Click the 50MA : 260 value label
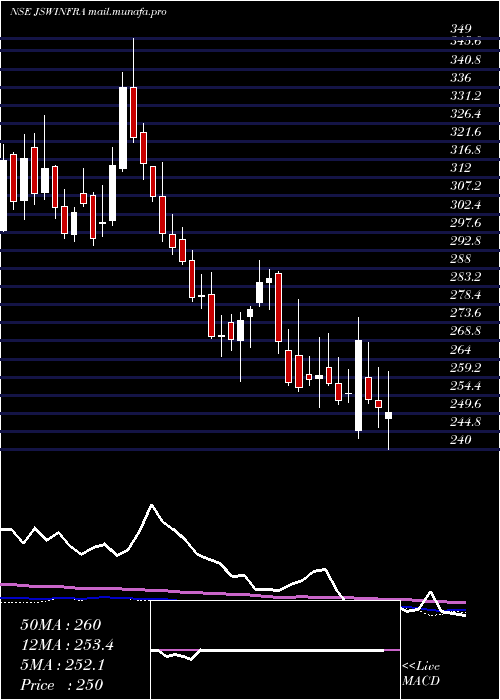 61,625
